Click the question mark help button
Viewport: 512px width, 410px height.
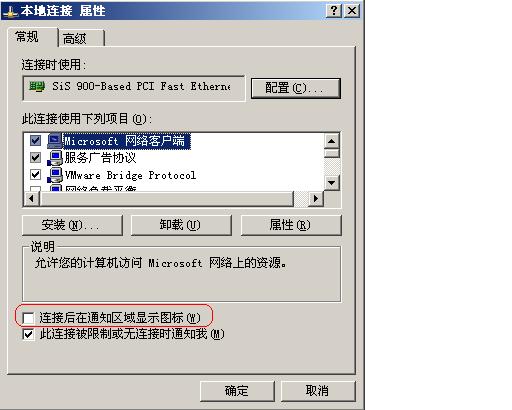pos(334,11)
